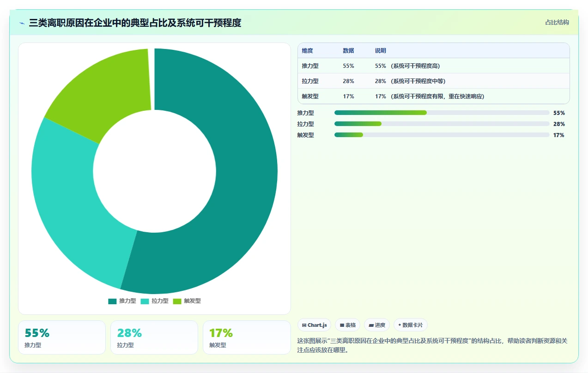
Task: Click the 占比结构 label in header
Action: click(557, 22)
